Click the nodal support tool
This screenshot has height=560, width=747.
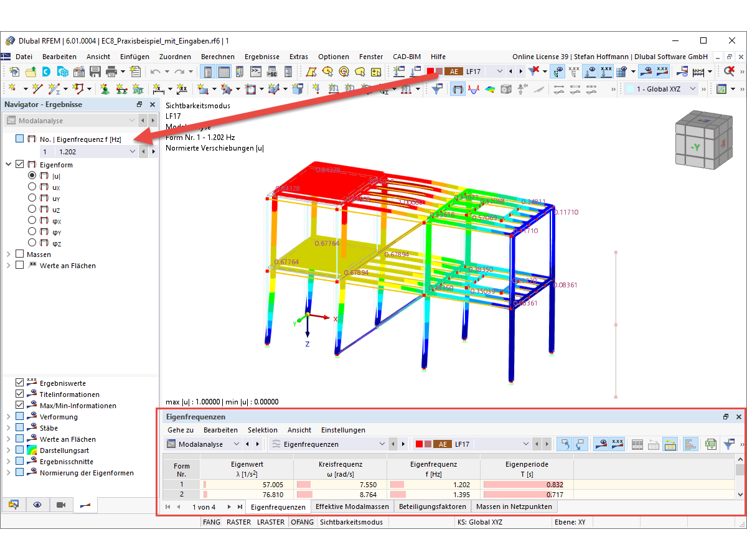105,89
